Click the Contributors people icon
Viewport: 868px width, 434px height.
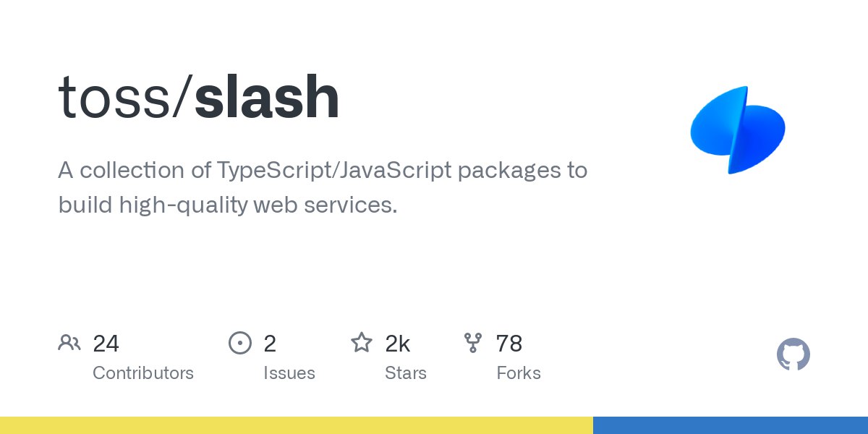pyautogui.click(x=69, y=343)
